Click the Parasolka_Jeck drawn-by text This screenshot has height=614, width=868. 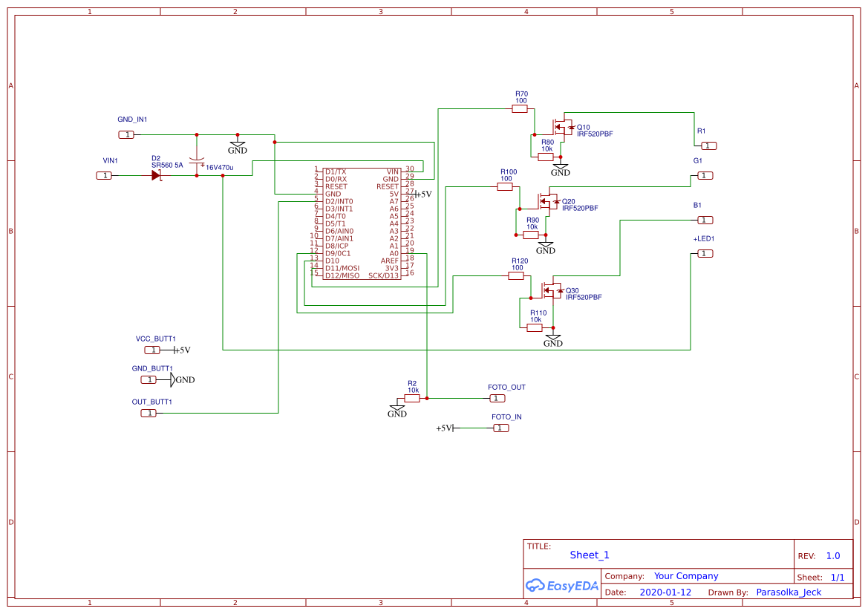pyautogui.click(x=789, y=592)
